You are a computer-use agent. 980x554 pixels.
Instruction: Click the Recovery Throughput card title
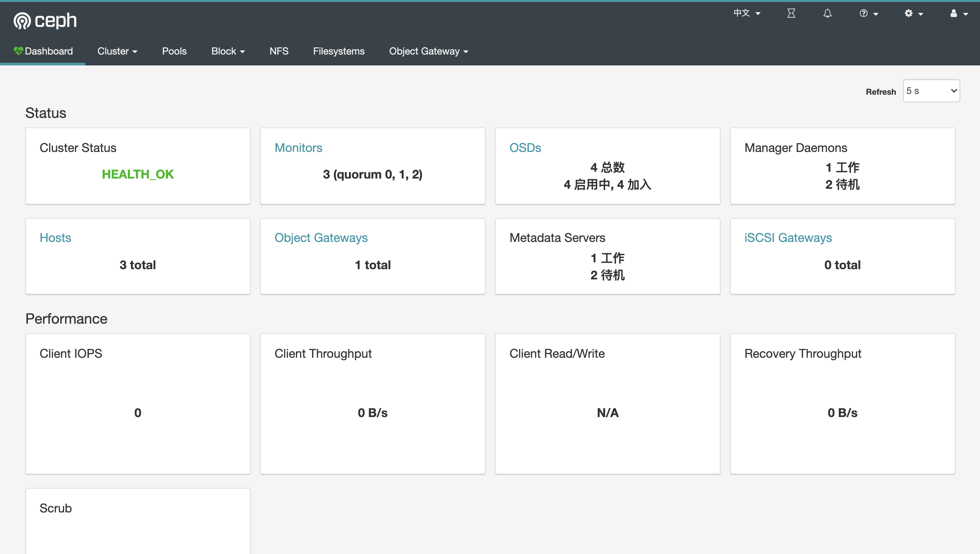click(x=802, y=353)
